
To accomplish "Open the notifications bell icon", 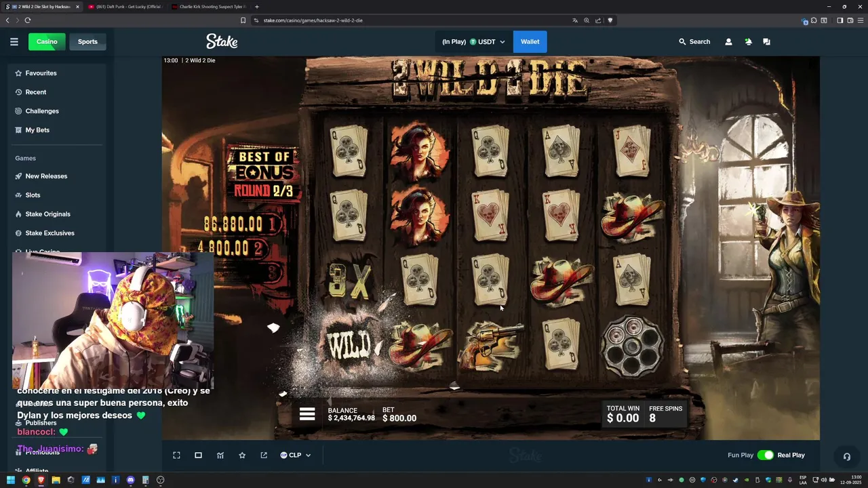I will coord(748,41).
